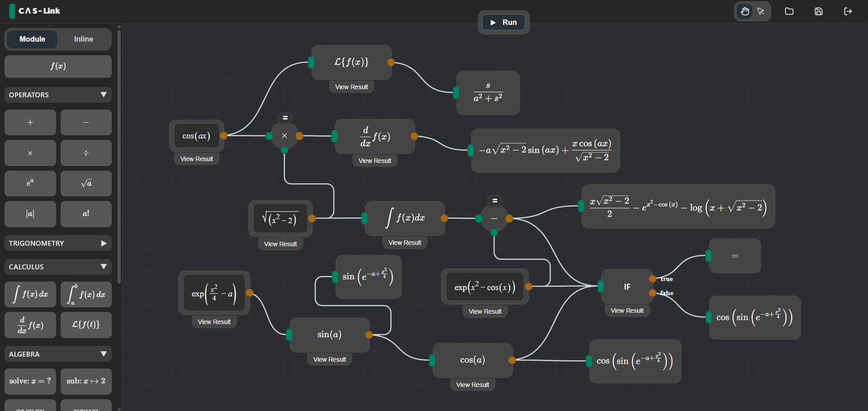
Task: Select the IF node on canvas
Action: tap(627, 287)
